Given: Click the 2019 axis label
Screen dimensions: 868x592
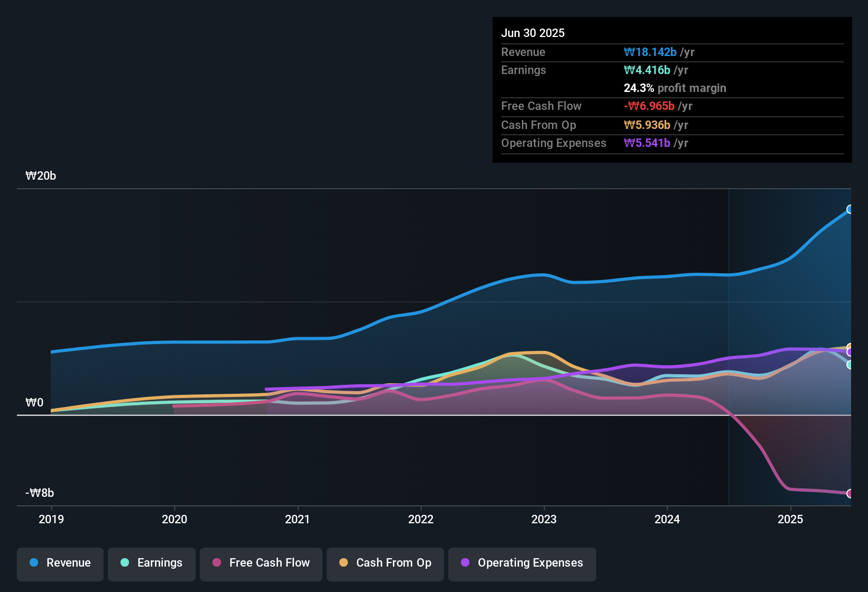Looking at the screenshot, I should click(51, 519).
